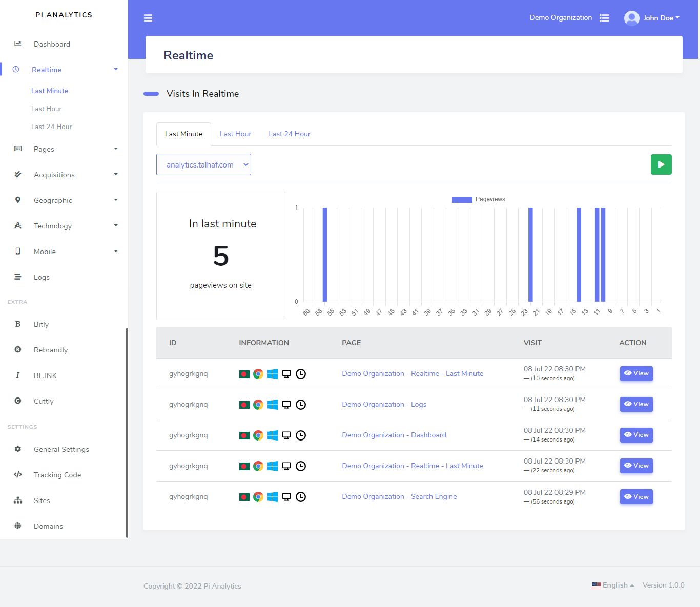
Task: Click the hamburger menu icon in header
Action: point(148,18)
